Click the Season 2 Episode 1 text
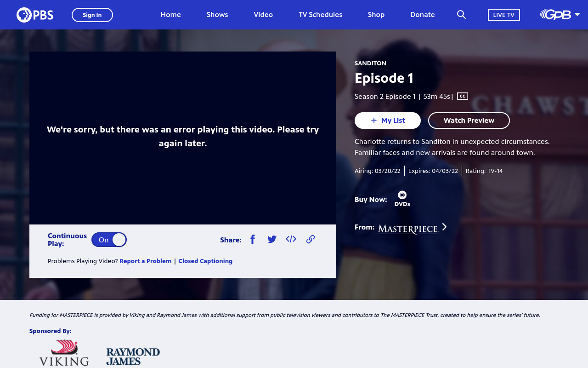 point(385,96)
